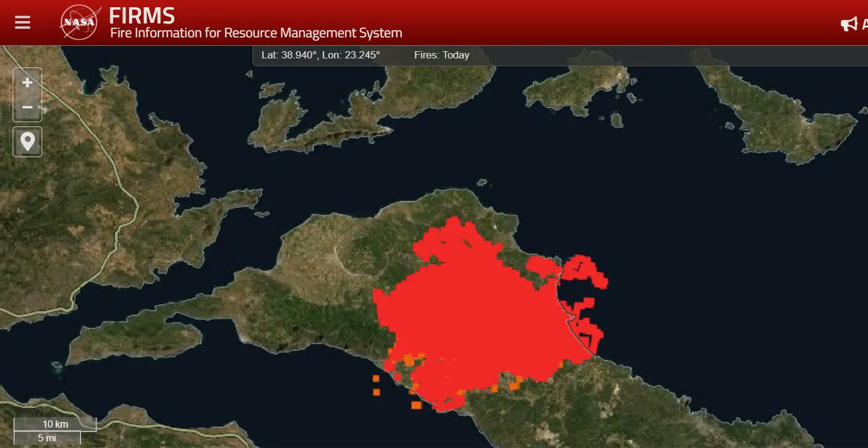Click the Fire Information for Resource Management System subtitle
868x448 pixels.
tap(256, 33)
